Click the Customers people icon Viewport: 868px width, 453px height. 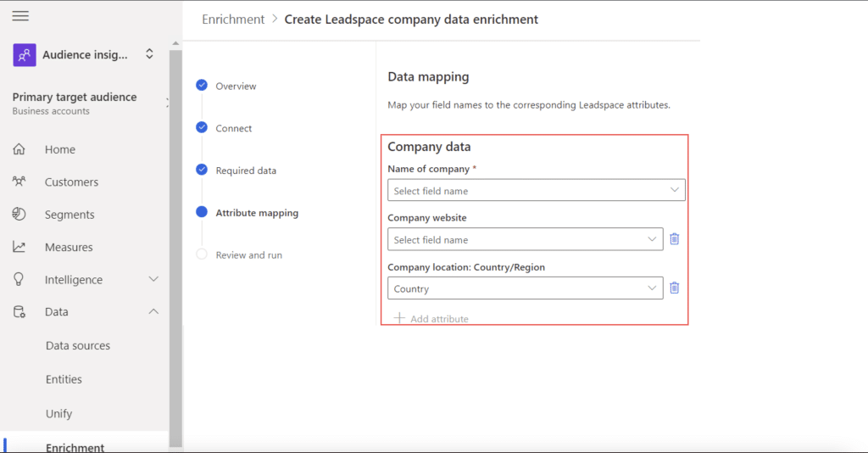tap(19, 182)
